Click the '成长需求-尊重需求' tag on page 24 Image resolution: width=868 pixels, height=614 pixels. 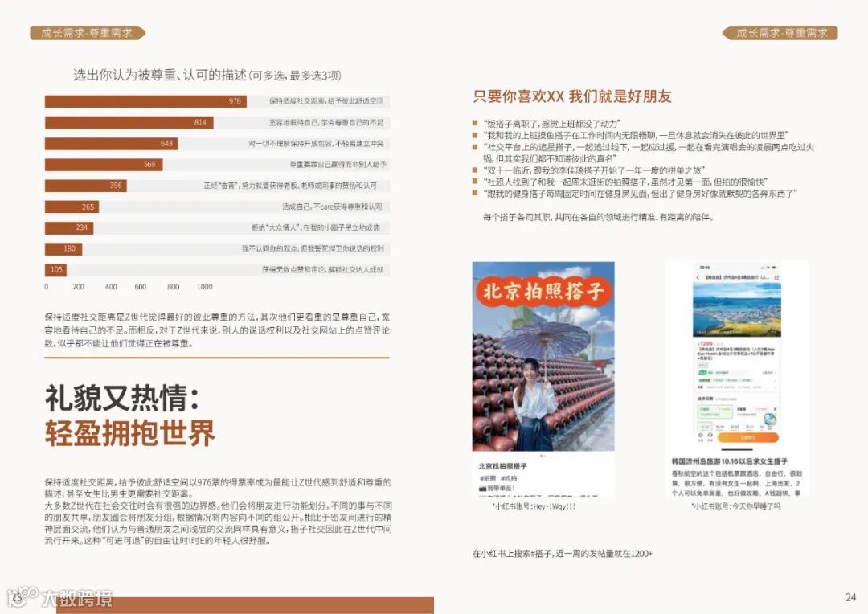(780, 33)
